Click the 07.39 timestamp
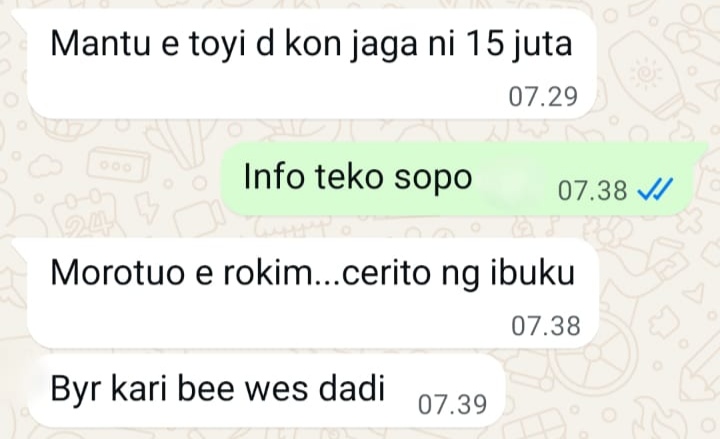This screenshot has width=720, height=439. point(452,405)
